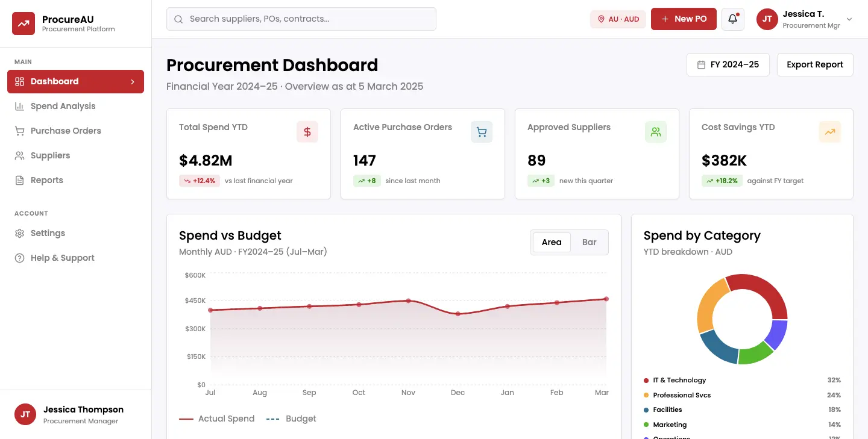868x439 pixels.
Task: Click the ProcureAU logo icon
Action: pos(24,23)
